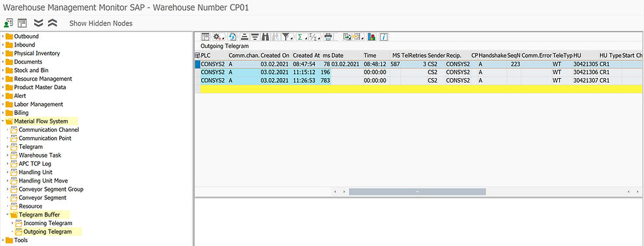Image resolution: width=644 pixels, height=246 pixels.
Task: Click the bar chart Graphic icon
Action: 372,37
